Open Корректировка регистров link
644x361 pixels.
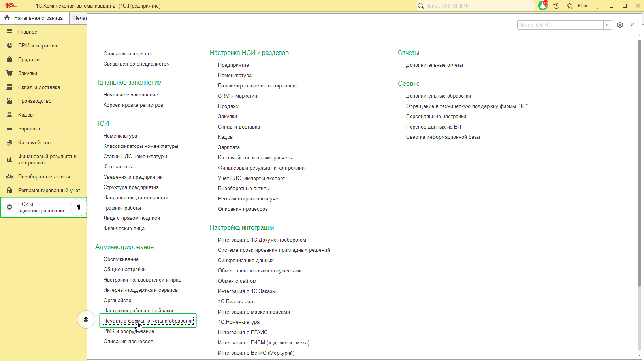[x=133, y=105]
